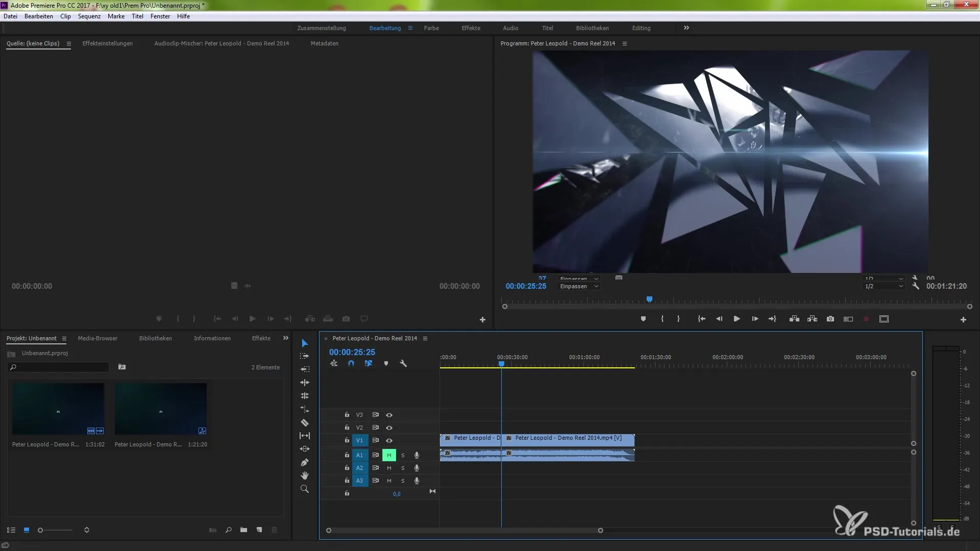Toggle V1 track output eye
The width and height of the screenshot is (980, 551).
pos(389,440)
